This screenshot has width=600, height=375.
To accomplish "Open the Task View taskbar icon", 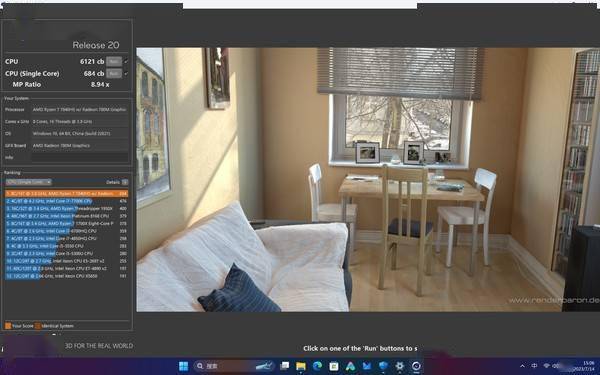I will click(x=284, y=366).
